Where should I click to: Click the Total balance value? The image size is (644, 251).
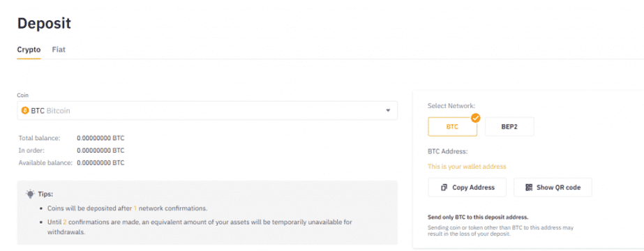(x=100, y=138)
